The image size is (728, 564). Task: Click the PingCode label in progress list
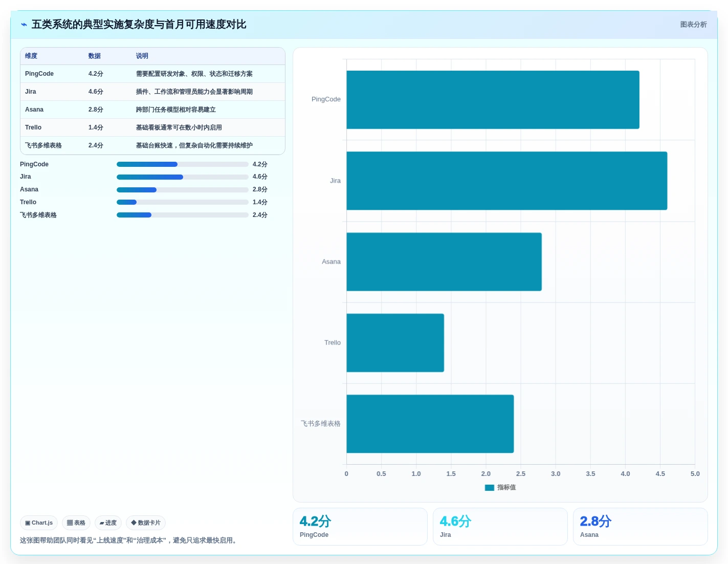coord(34,164)
